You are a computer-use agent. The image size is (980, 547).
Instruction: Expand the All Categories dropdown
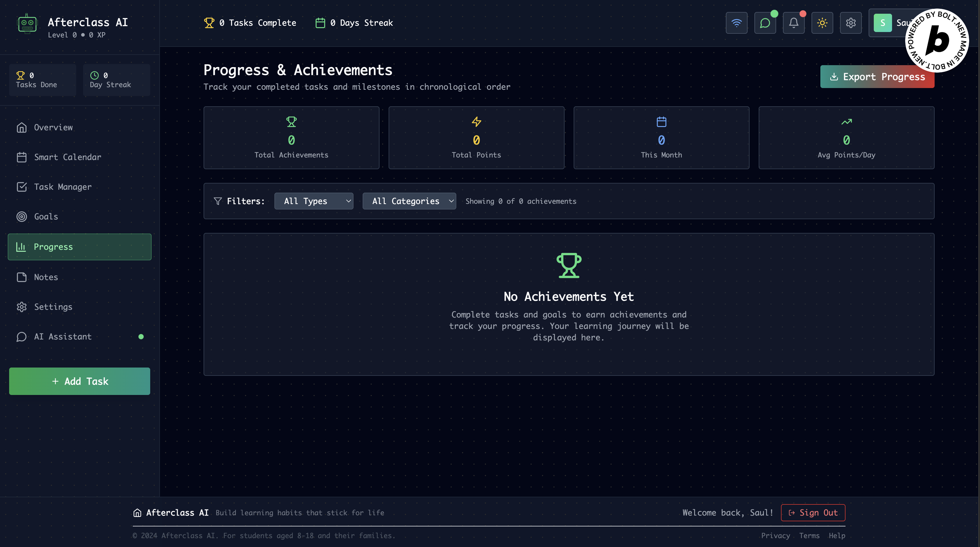pos(409,201)
